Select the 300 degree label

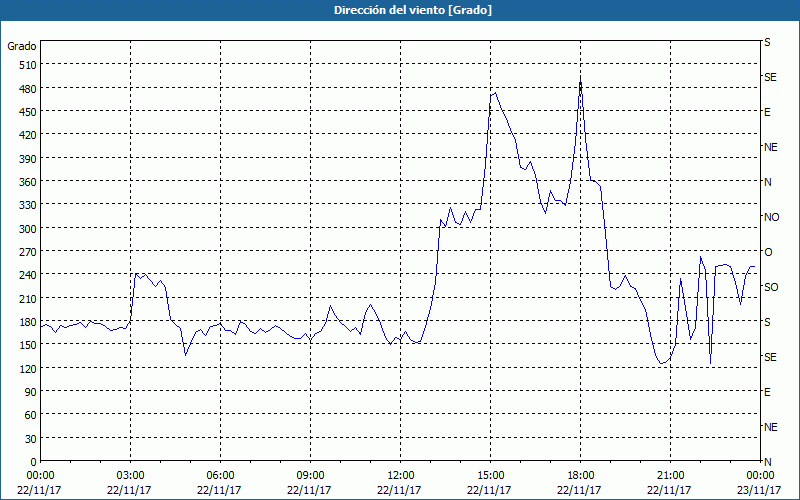point(28,229)
